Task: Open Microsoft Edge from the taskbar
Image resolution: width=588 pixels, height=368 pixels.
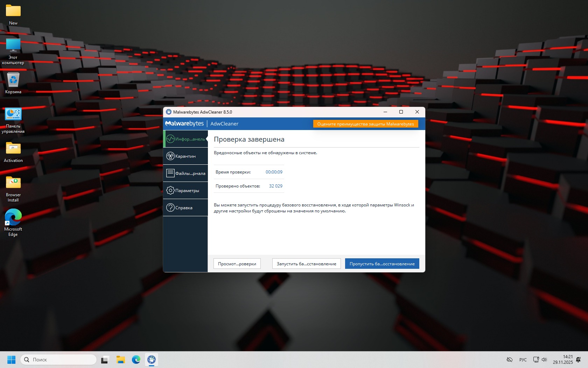Action: 136,360
